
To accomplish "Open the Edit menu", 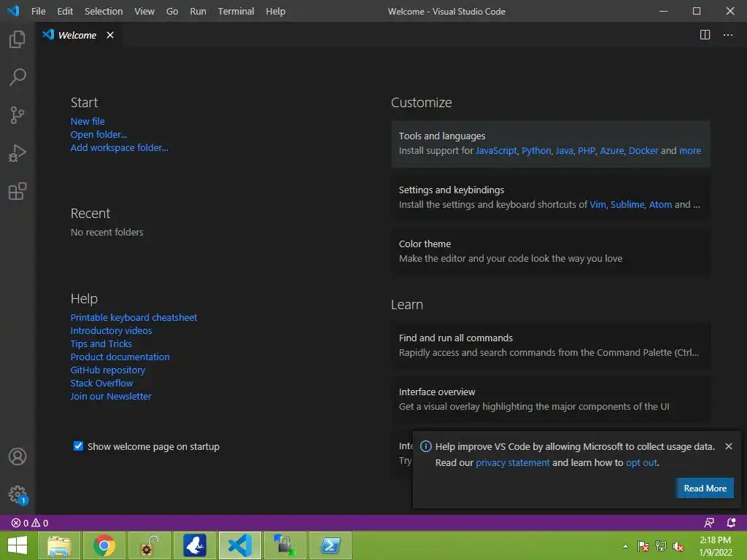I will pyautogui.click(x=65, y=11).
